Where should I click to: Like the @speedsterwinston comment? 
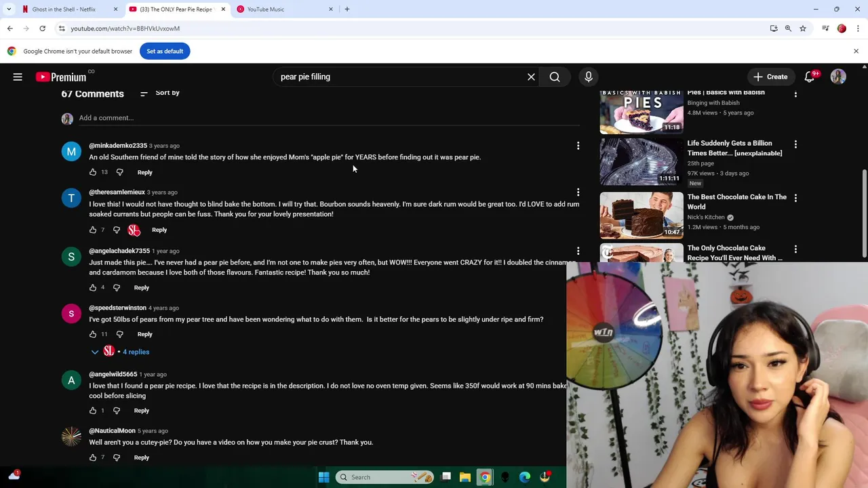(93, 334)
